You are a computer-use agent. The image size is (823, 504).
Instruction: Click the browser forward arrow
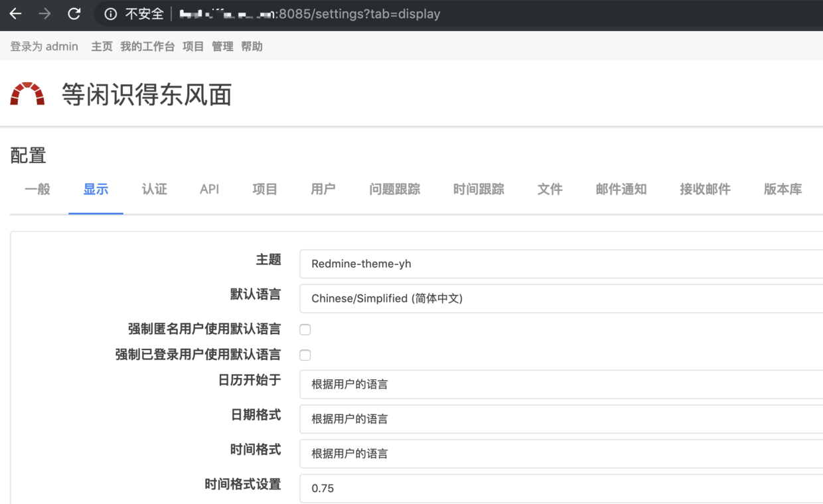tap(44, 13)
